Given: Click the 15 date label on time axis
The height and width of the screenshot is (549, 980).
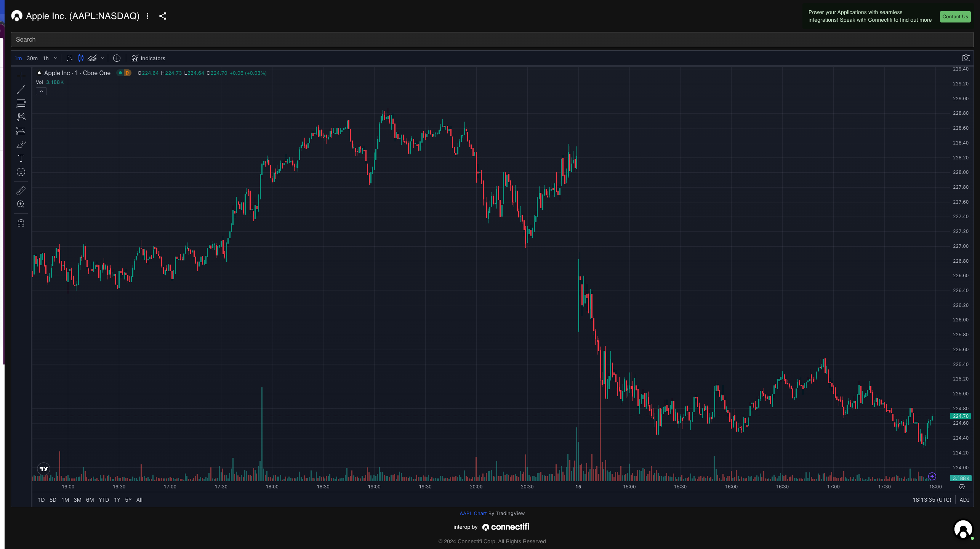Looking at the screenshot, I should [578, 487].
